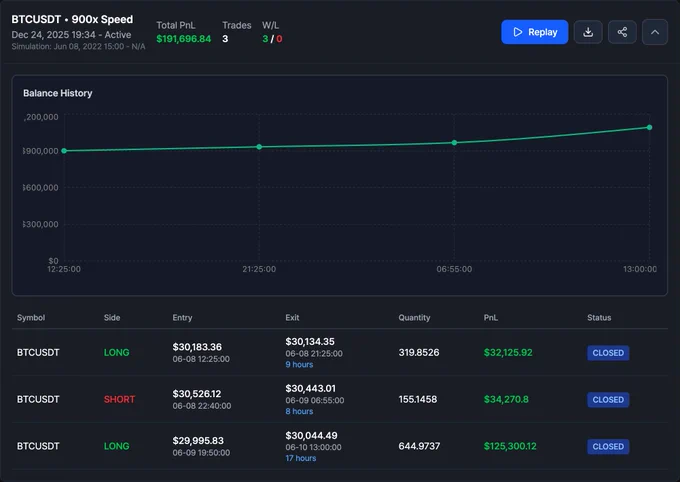Click PnL value $125,300.12
Screen dimensions: 680x482
coord(510,446)
